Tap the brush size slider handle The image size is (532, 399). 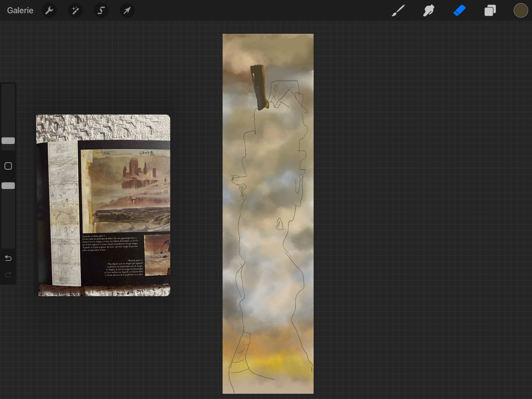coord(8,141)
